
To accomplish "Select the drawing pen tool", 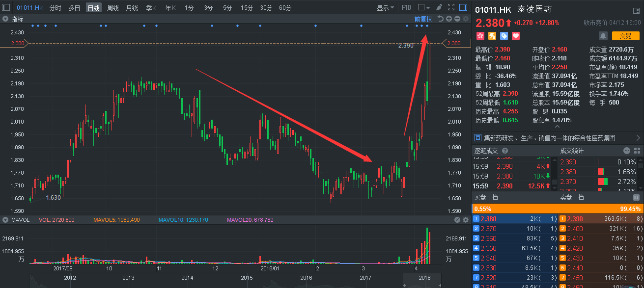I will (439, 7).
